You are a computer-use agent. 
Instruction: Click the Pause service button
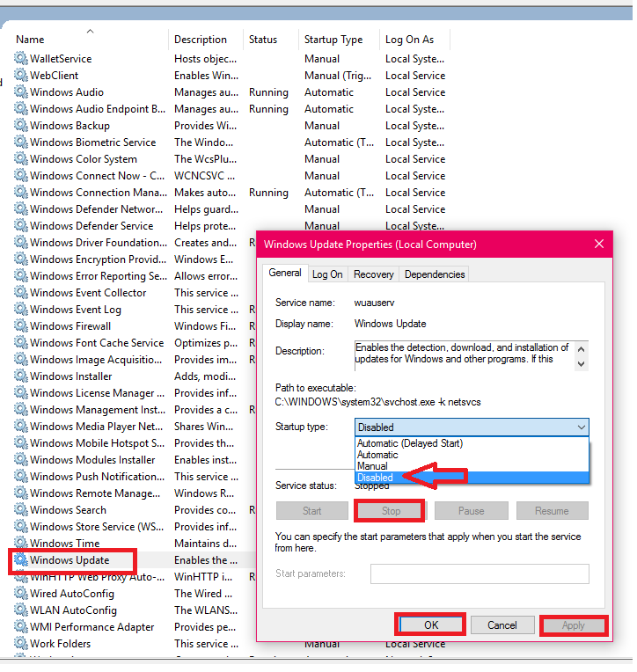[471, 511]
